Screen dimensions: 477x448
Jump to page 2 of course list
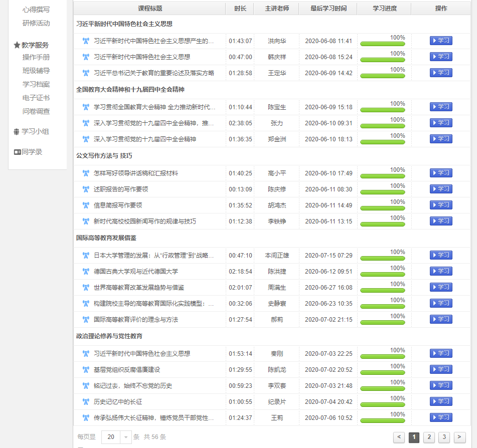429,437
